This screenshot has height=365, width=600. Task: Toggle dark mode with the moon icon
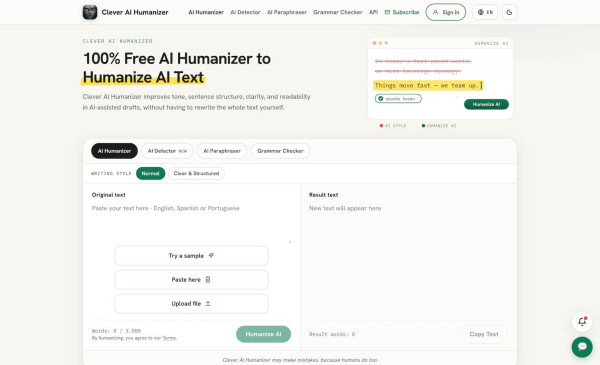[509, 12]
